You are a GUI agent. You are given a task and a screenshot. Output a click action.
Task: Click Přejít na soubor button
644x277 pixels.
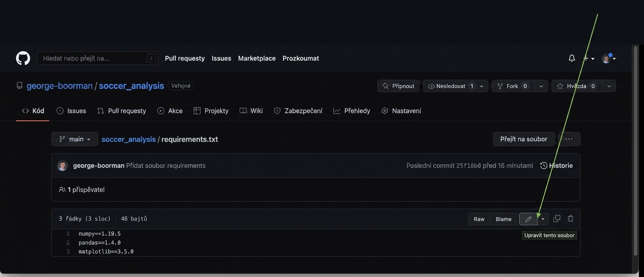(524, 139)
